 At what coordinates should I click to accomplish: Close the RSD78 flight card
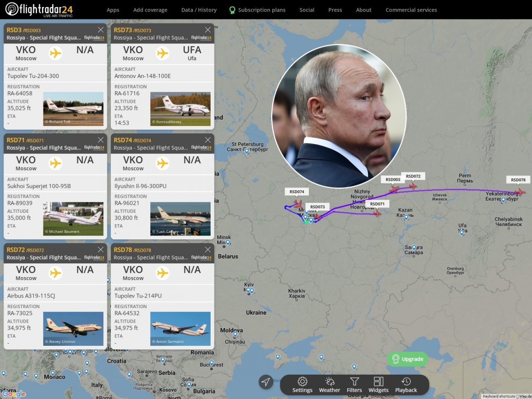[x=207, y=250]
